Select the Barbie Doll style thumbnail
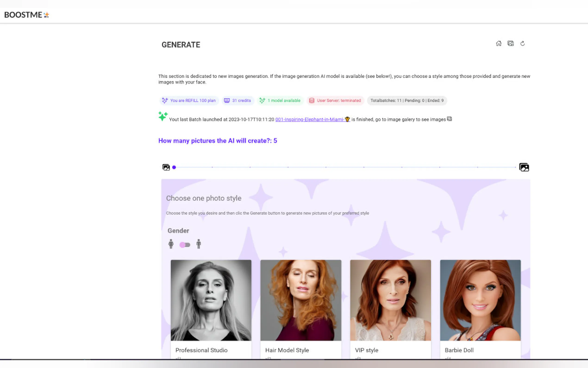588x368 pixels. (480, 300)
